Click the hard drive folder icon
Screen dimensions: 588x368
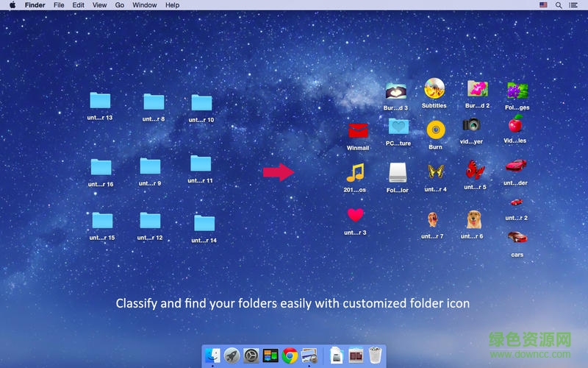click(x=398, y=173)
